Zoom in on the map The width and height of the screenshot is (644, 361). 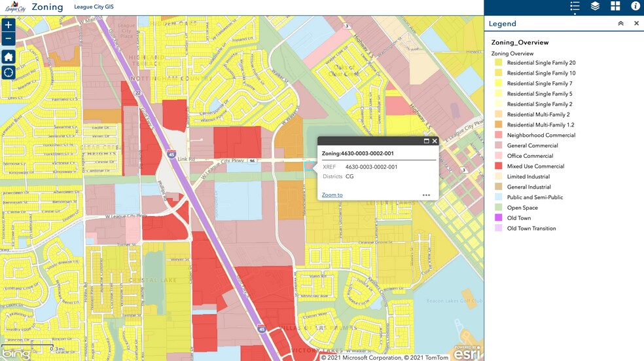(x=9, y=26)
